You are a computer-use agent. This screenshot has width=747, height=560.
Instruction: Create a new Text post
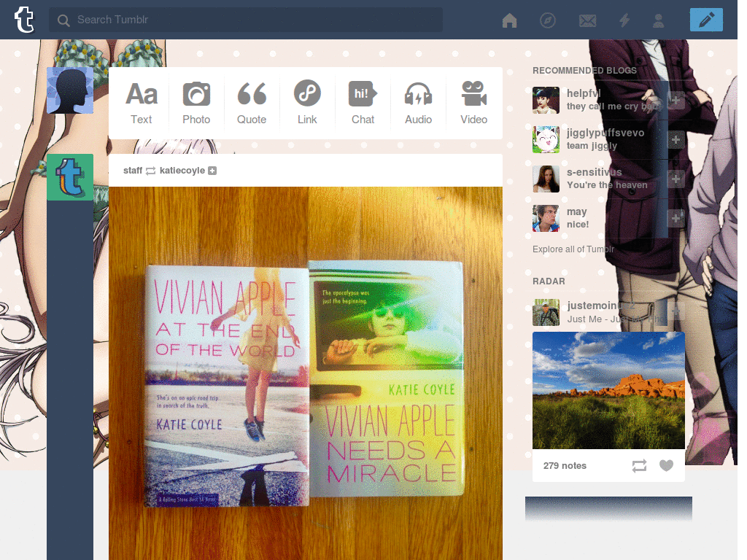tap(141, 103)
